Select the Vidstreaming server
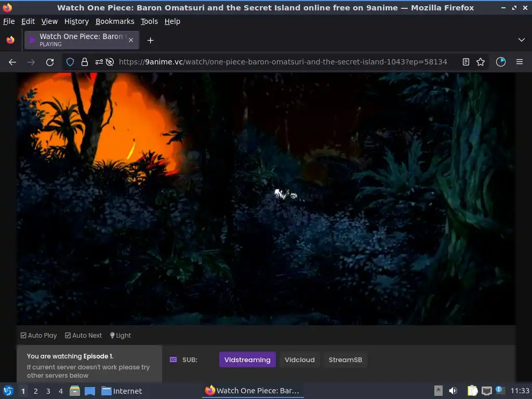Image resolution: width=532 pixels, height=399 pixels. click(247, 360)
